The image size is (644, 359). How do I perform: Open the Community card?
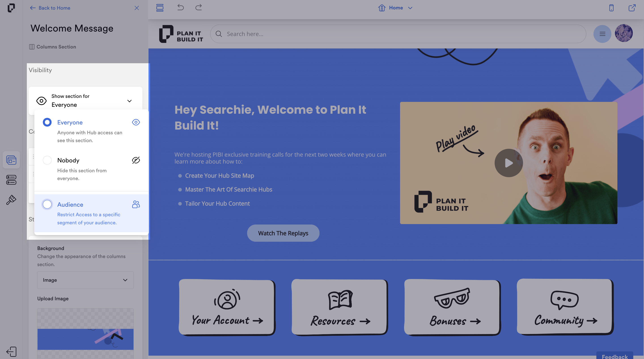pos(565,307)
